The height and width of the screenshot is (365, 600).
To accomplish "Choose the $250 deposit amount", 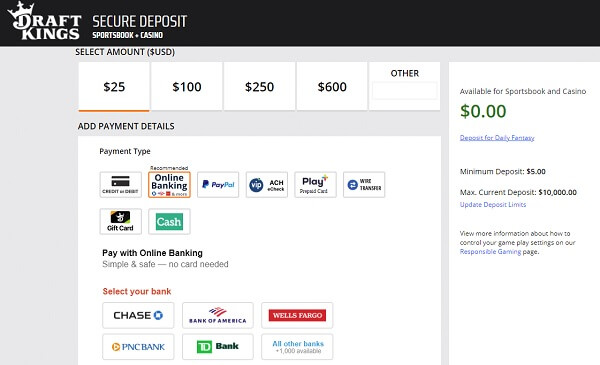I will click(259, 87).
